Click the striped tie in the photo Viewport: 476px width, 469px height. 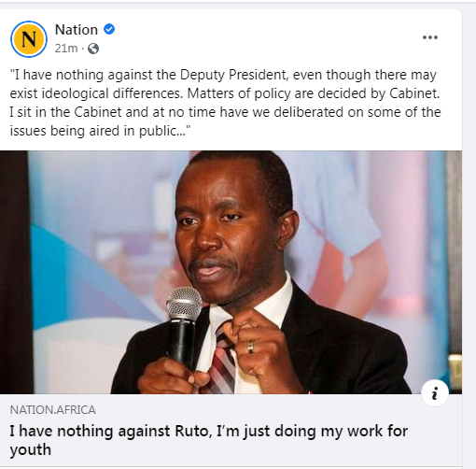[222, 362]
